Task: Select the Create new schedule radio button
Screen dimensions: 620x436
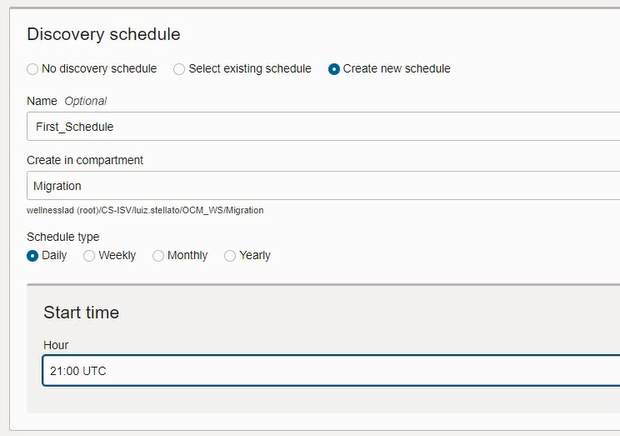Action: pos(334,69)
